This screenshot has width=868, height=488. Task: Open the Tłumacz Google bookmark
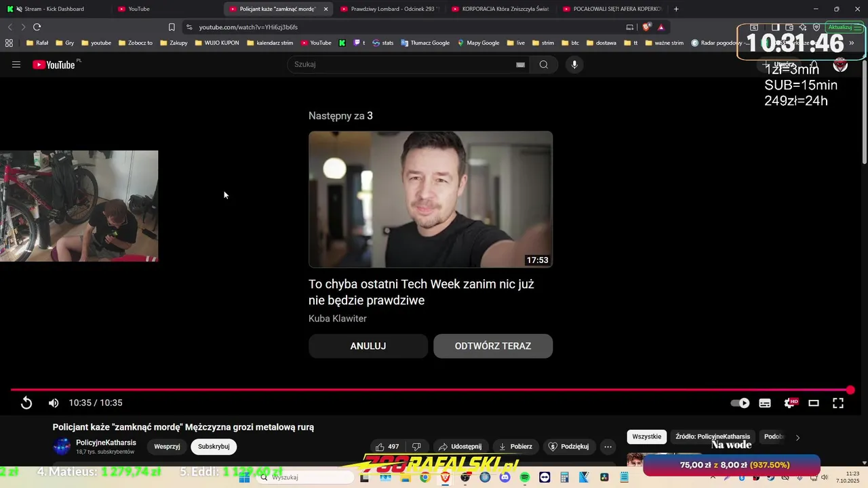[x=425, y=43]
